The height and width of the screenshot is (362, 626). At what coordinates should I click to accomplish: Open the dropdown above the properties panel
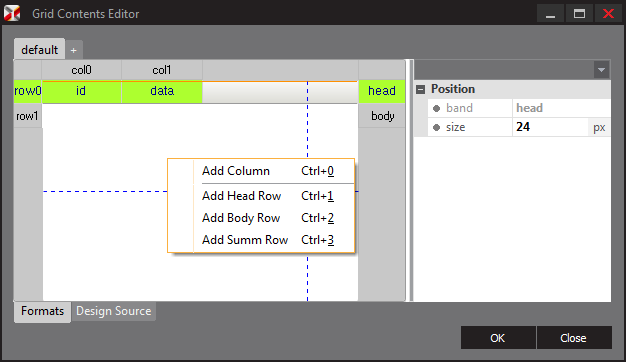click(x=601, y=70)
